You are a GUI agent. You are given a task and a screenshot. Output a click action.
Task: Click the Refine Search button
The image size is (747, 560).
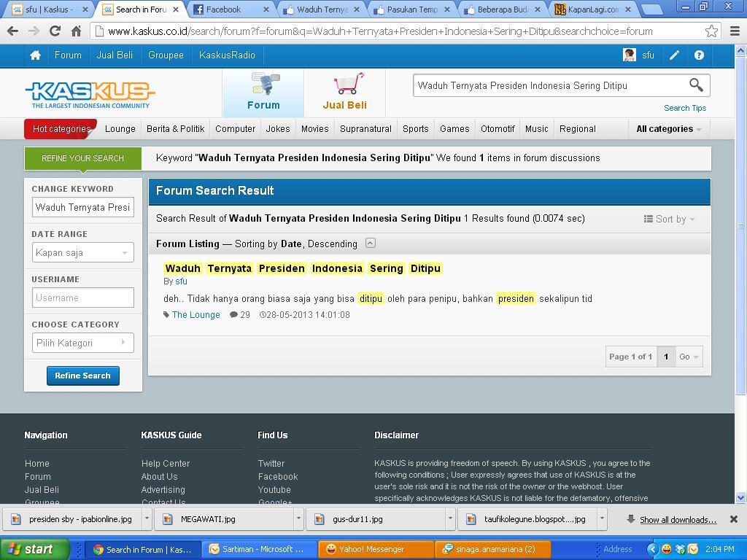(x=83, y=376)
